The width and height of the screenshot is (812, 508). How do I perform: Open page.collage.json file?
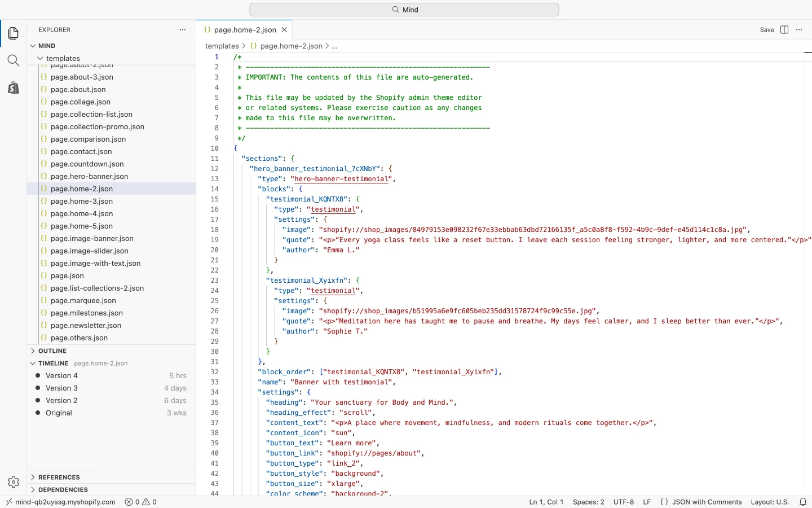click(112, 102)
